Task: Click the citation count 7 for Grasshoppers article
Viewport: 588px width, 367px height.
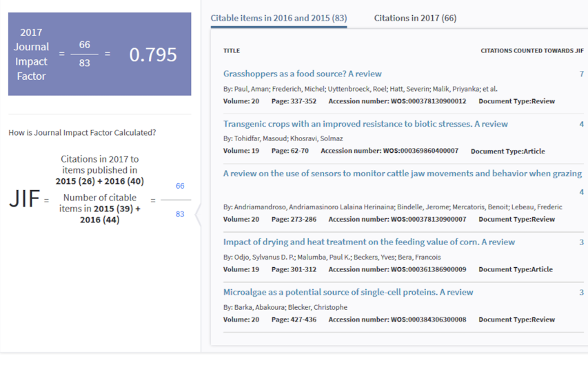Action: 581,74
